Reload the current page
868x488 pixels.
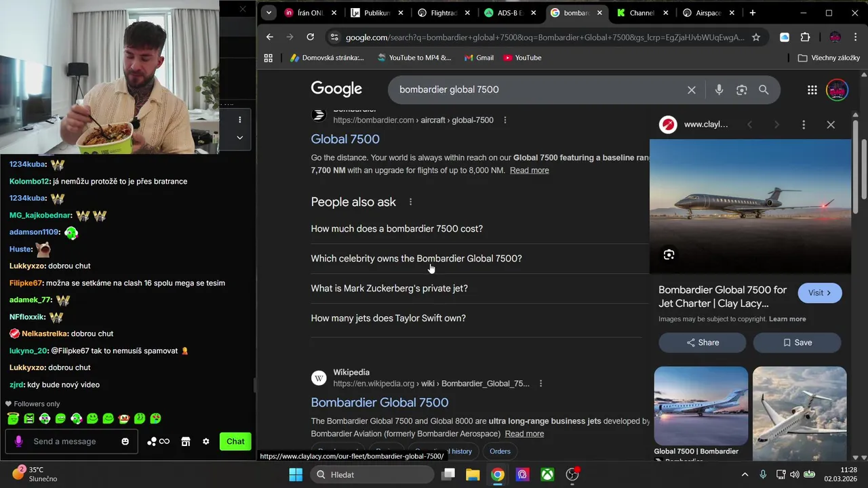point(311,37)
